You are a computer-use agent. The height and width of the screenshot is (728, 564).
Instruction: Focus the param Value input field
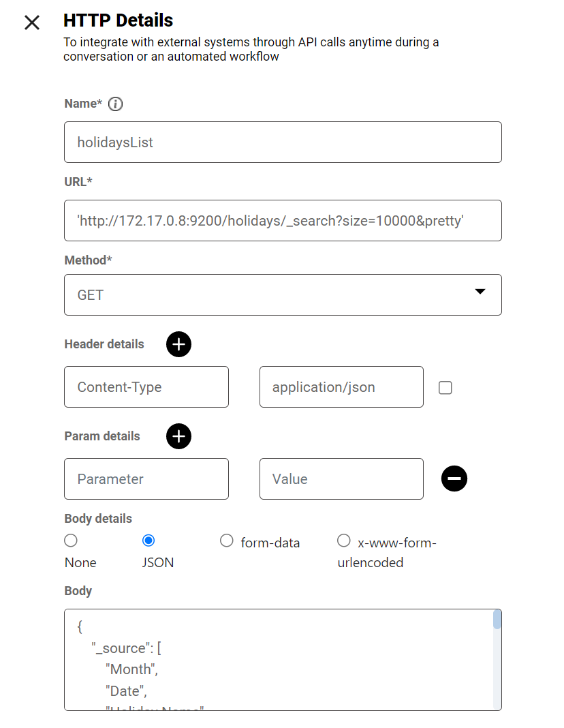pos(341,479)
